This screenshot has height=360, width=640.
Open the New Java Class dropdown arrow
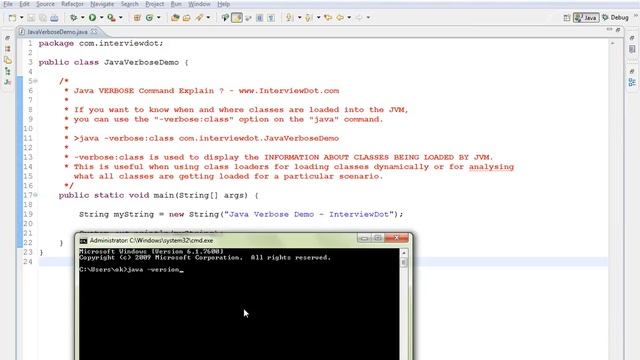pos(159,18)
